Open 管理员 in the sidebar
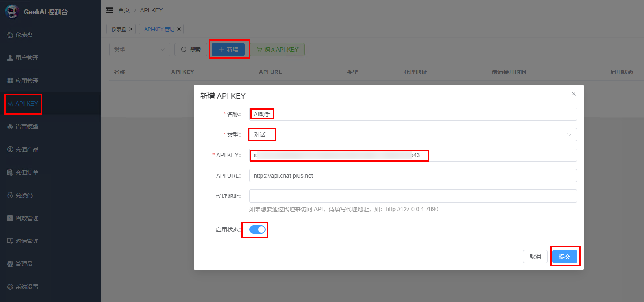 [x=50, y=264]
